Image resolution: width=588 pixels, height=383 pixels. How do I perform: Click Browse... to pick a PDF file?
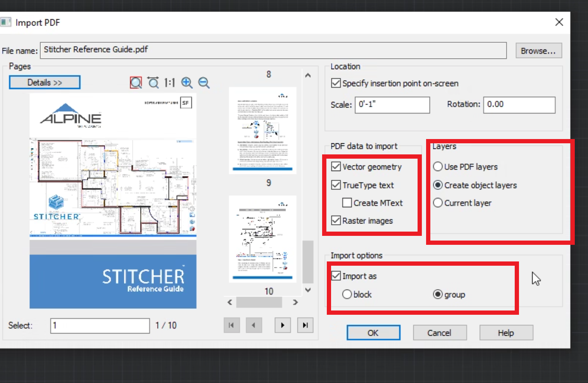[x=538, y=51]
